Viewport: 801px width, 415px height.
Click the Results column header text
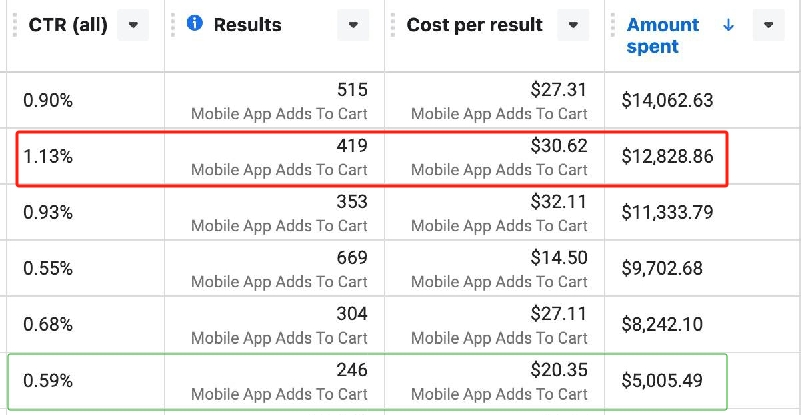point(247,25)
